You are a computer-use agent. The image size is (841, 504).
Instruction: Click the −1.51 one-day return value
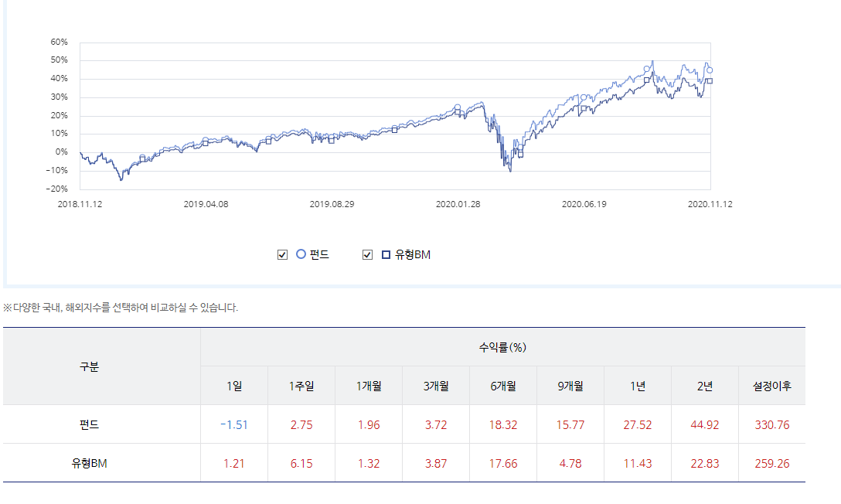tap(233, 424)
